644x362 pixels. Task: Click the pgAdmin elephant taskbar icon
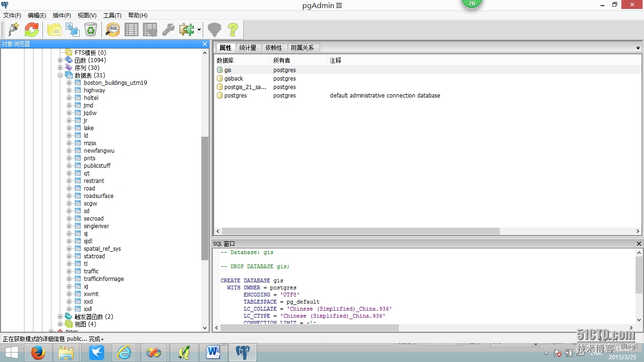click(x=243, y=353)
